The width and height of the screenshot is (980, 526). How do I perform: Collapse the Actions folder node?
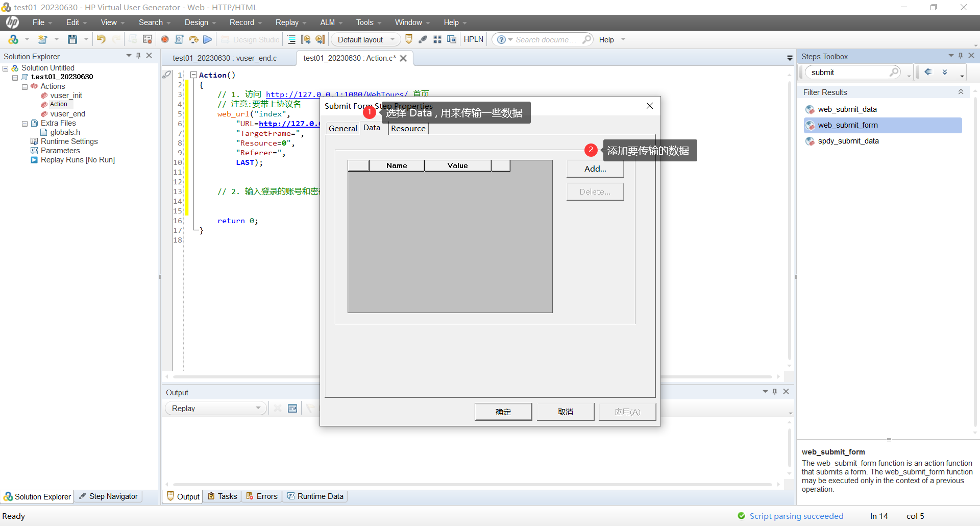[x=24, y=86]
